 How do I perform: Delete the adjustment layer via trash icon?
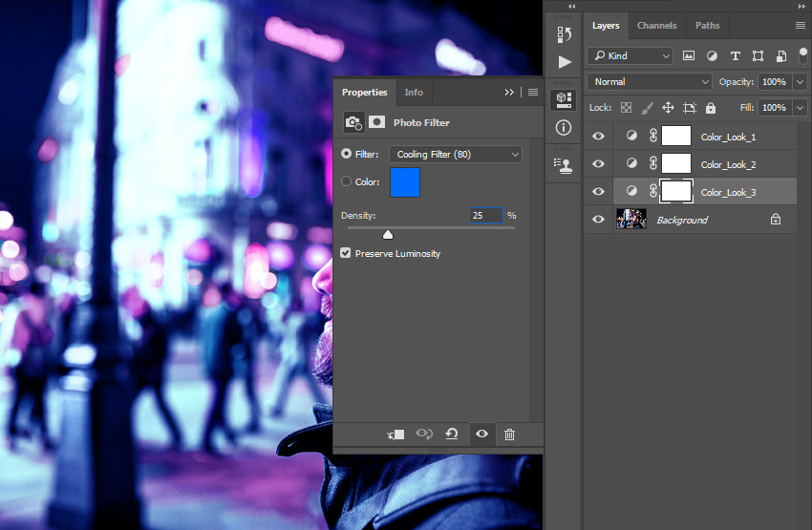pos(509,435)
